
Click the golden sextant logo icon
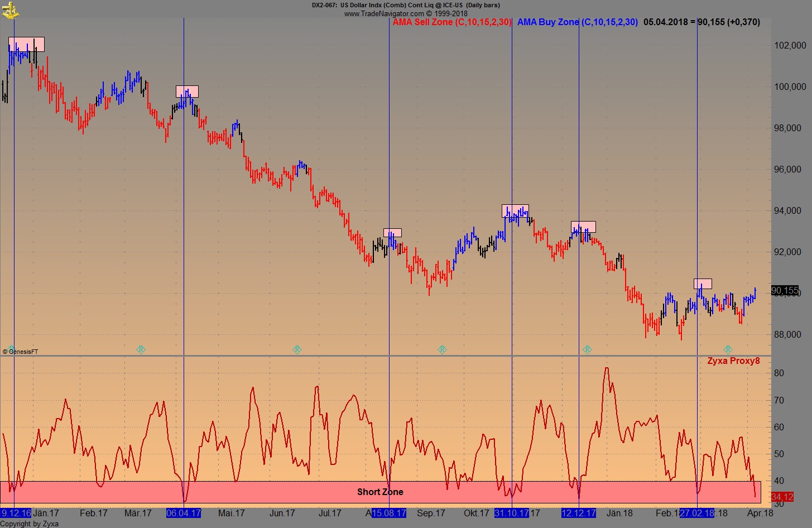pos(11,9)
